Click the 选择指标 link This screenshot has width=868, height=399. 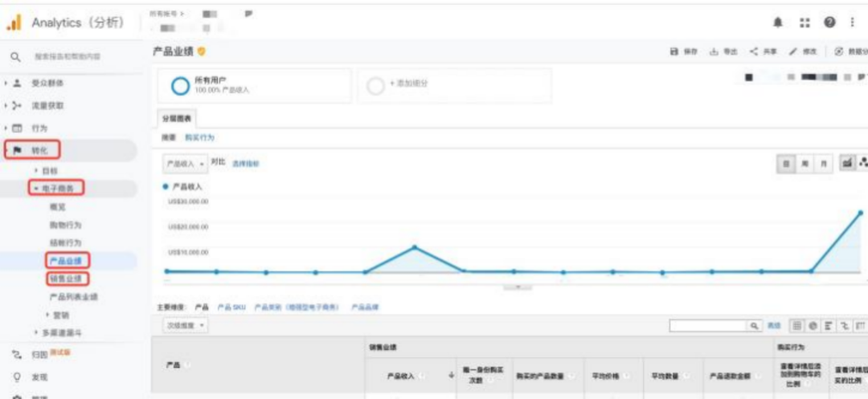[x=246, y=164]
